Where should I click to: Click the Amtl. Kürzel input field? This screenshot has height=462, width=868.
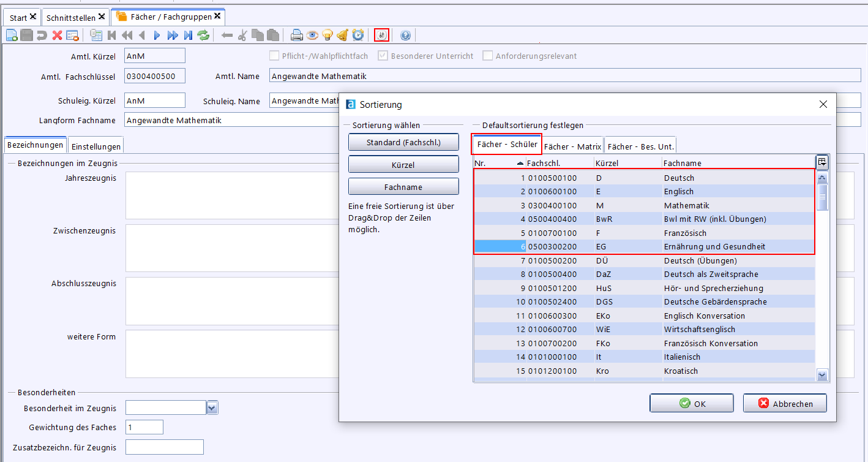(x=155, y=56)
